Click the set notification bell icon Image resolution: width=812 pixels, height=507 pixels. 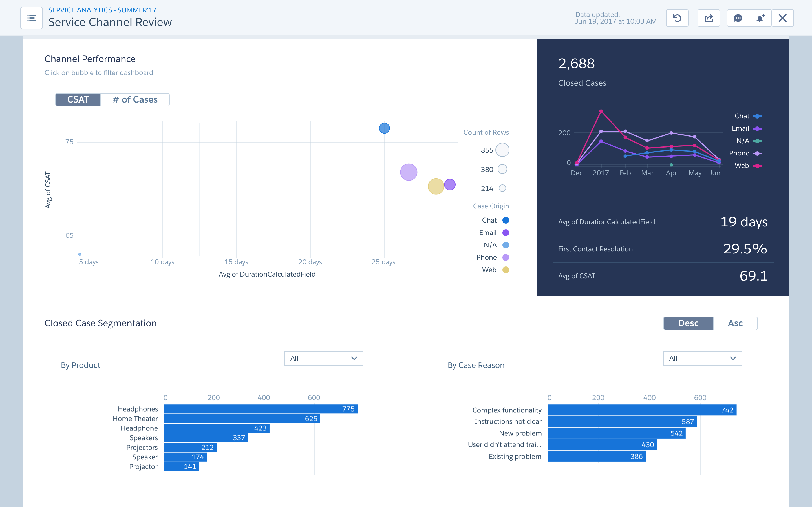point(760,18)
